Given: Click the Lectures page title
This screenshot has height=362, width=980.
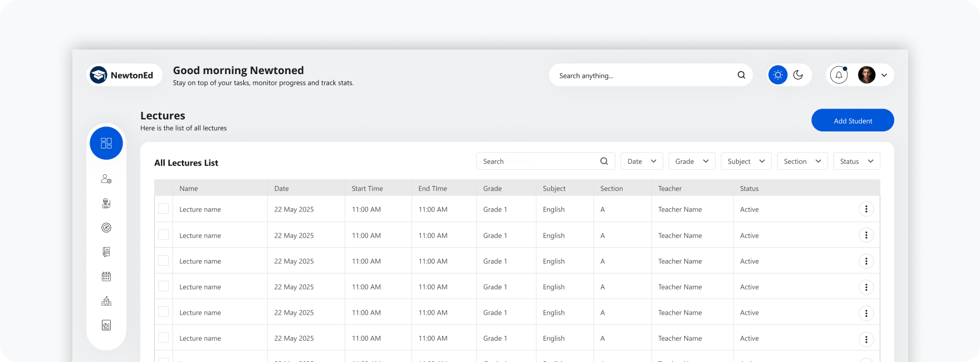Looking at the screenshot, I should pyautogui.click(x=163, y=115).
